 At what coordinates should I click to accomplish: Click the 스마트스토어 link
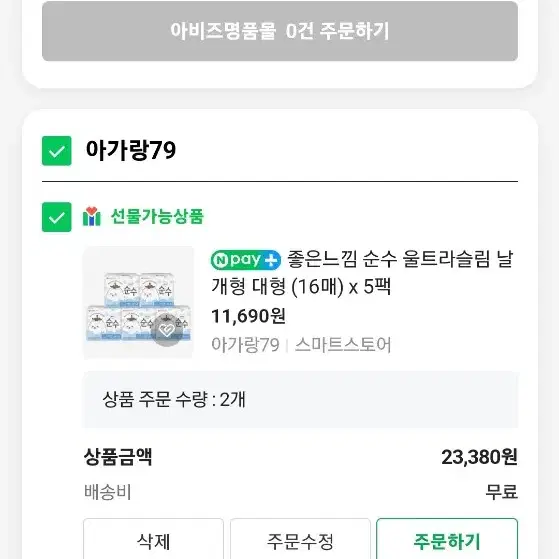[343, 345]
